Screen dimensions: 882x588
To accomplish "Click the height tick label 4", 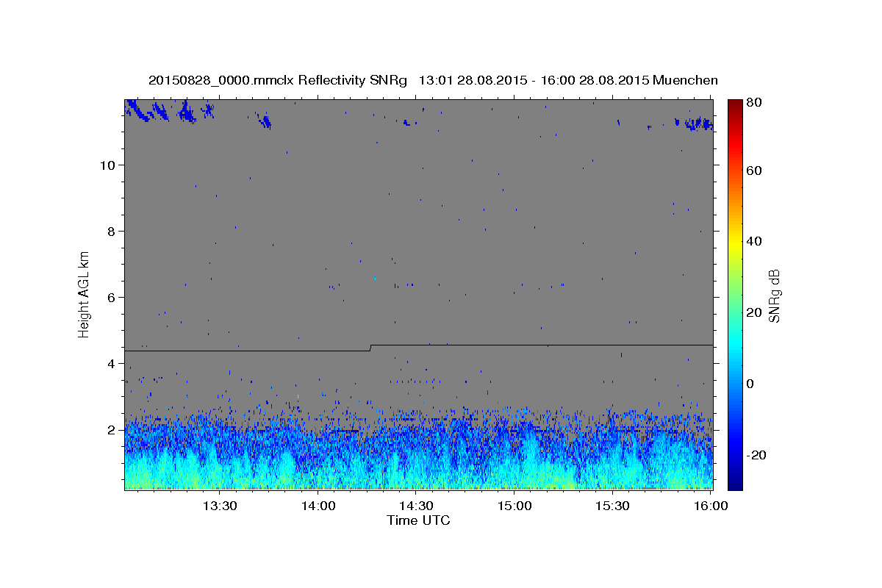I will [x=111, y=363].
